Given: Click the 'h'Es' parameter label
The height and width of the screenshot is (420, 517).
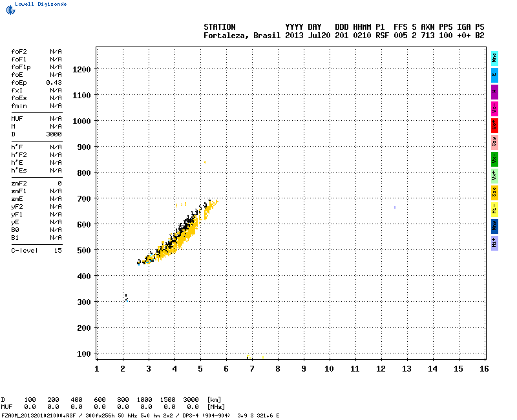Looking at the screenshot, I should tap(19, 171).
